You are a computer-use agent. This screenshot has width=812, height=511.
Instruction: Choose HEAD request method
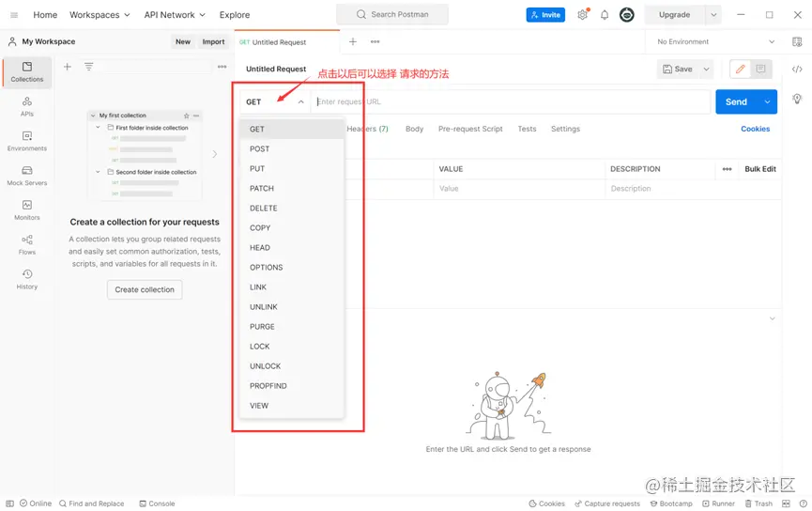click(x=292, y=247)
